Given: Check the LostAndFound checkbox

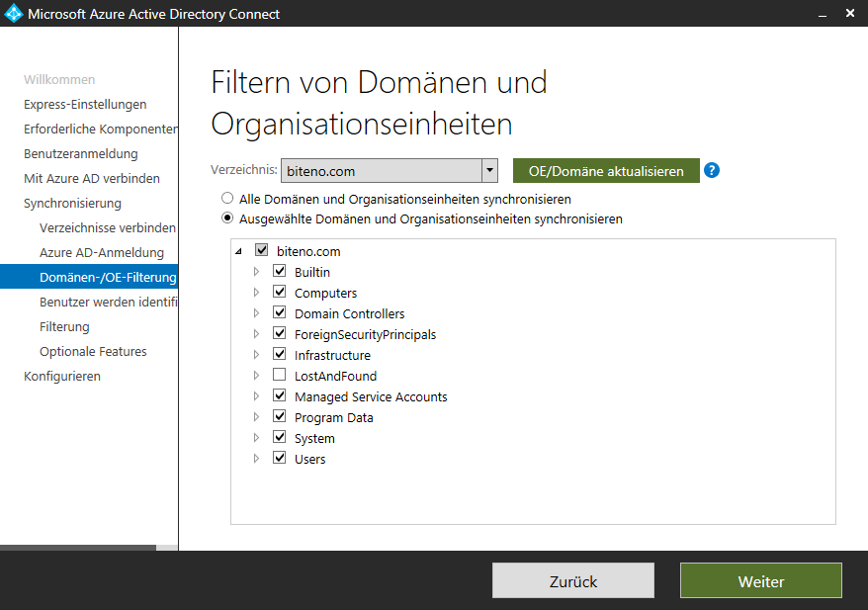Looking at the screenshot, I should click(x=279, y=375).
